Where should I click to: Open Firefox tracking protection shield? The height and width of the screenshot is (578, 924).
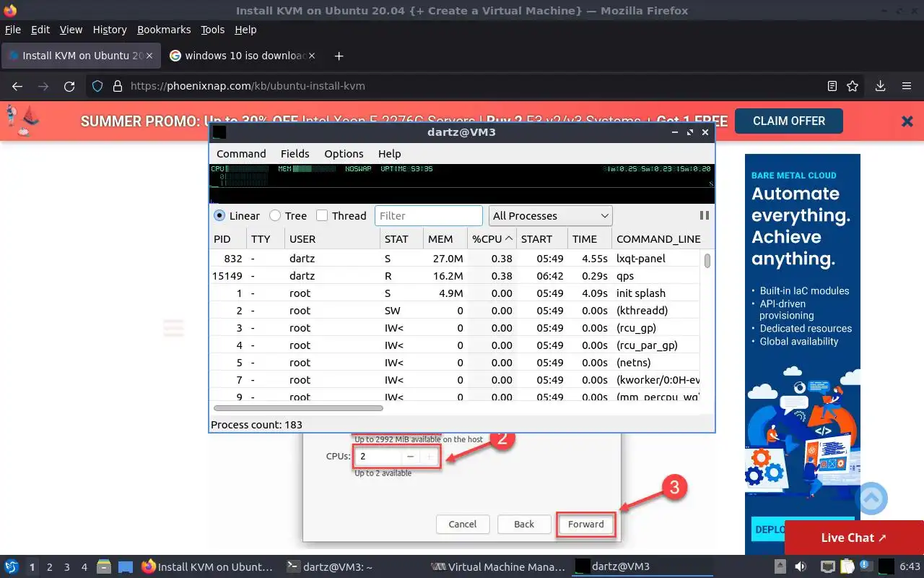coord(97,86)
